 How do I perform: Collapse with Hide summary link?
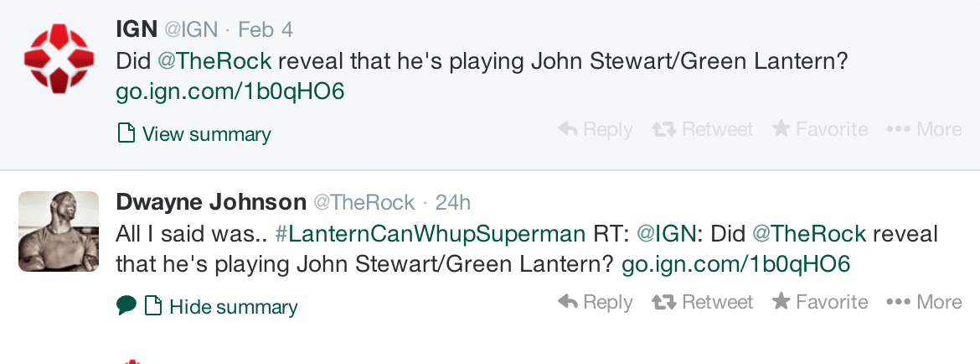(x=221, y=306)
